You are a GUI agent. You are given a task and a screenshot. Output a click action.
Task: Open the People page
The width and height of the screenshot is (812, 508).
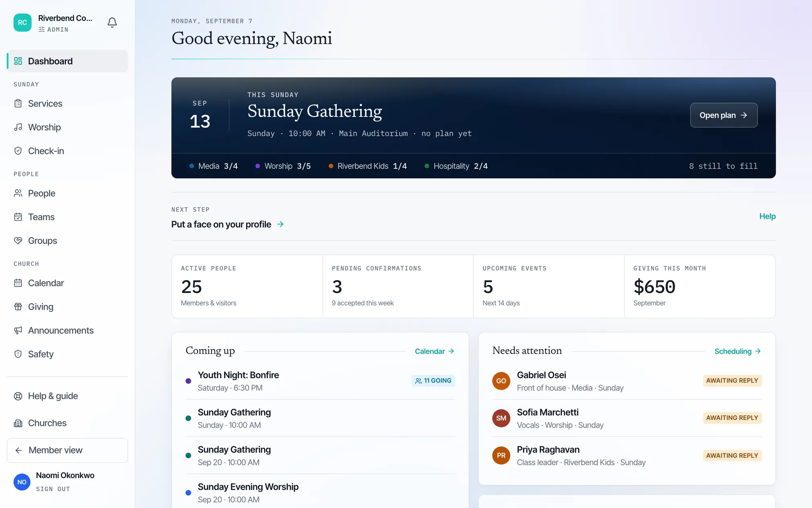coord(67,193)
